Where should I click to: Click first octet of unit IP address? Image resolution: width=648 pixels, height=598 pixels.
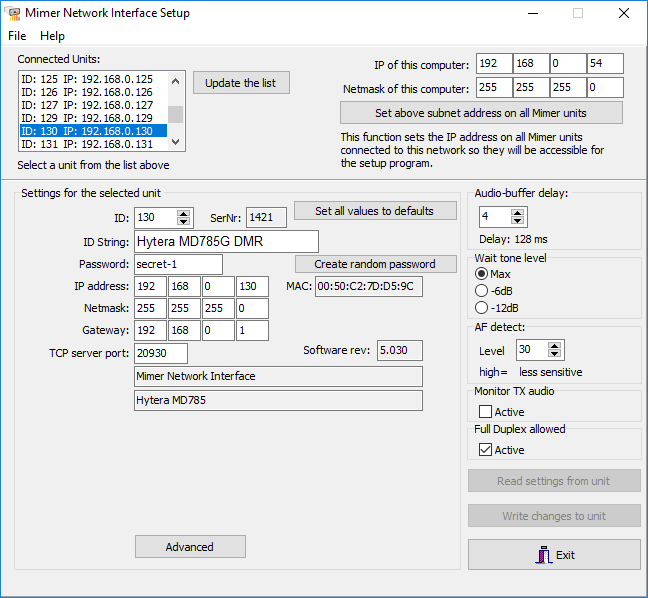[150, 286]
